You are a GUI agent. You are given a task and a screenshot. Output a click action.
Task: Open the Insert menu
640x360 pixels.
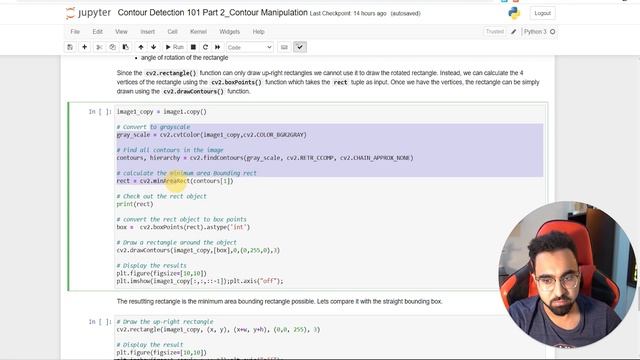148,31
